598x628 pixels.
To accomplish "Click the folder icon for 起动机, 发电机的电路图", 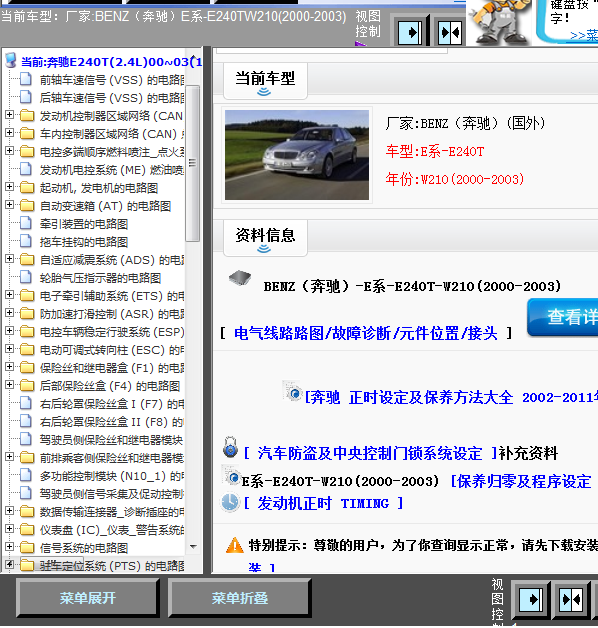I will click(27, 187).
